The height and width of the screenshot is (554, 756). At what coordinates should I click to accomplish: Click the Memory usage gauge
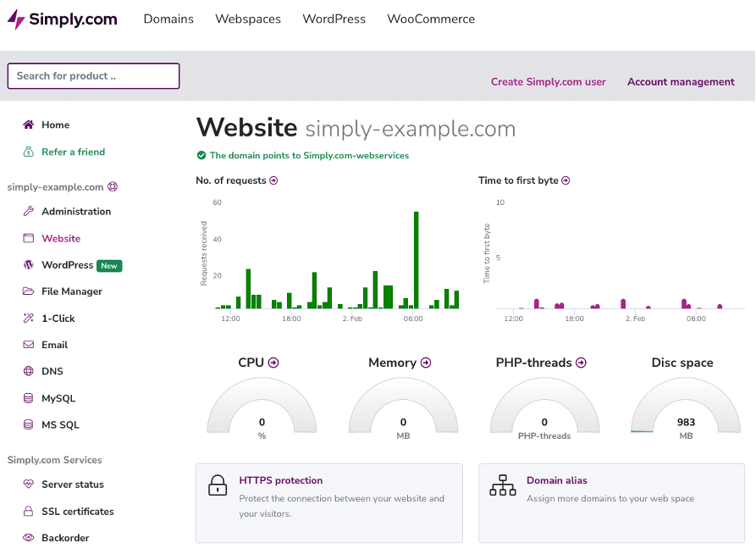(x=403, y=406)
